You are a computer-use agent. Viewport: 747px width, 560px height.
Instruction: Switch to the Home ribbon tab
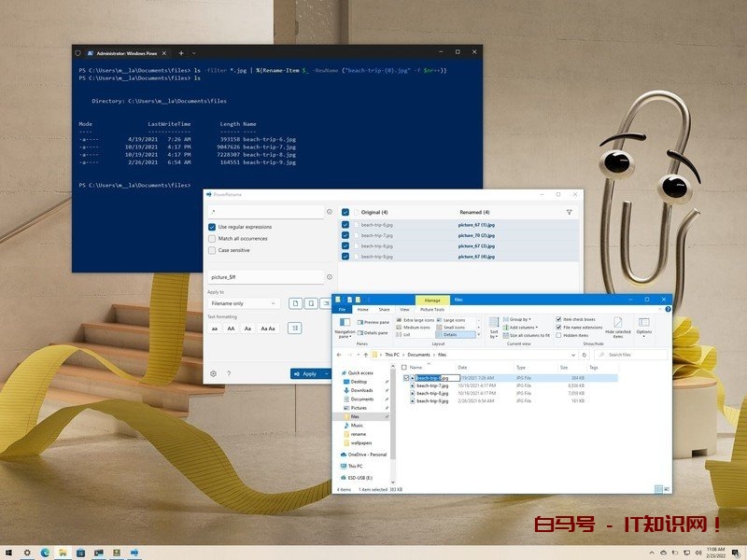click(362, 309)
